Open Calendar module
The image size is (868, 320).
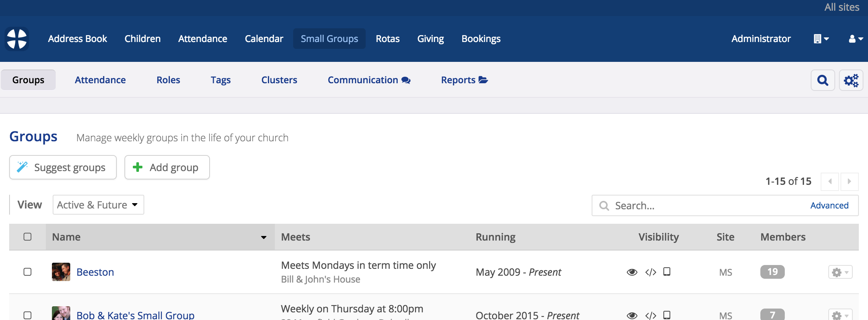[264, 39]
